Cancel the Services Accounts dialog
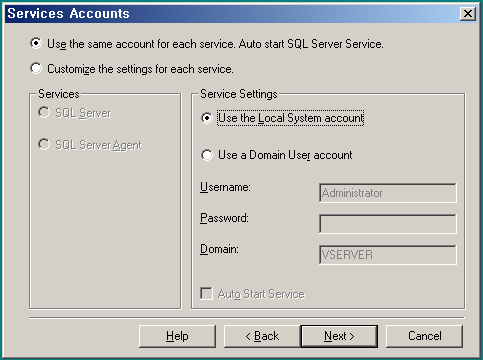 pos(424,336)
